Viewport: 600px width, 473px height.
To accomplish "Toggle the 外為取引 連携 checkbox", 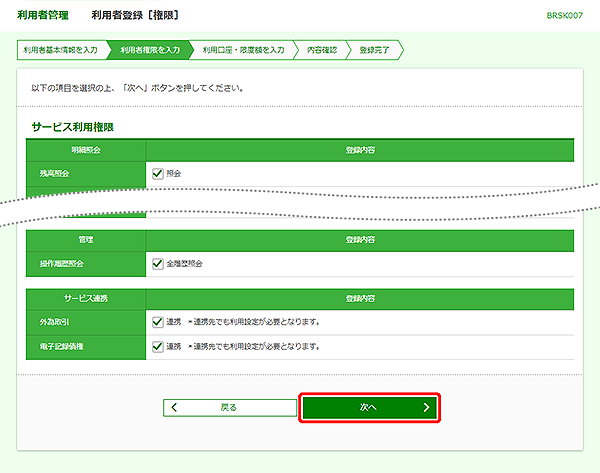I will (x=158, y=322).
